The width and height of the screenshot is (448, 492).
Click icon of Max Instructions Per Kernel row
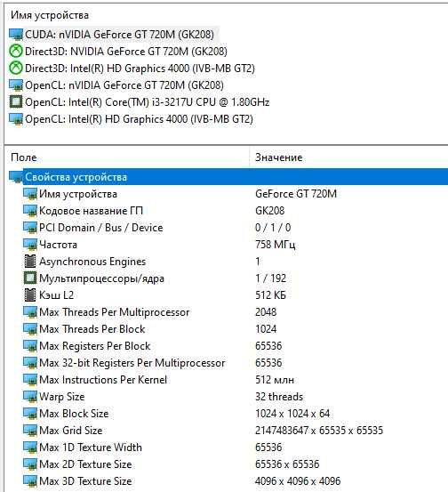point(30,380)
